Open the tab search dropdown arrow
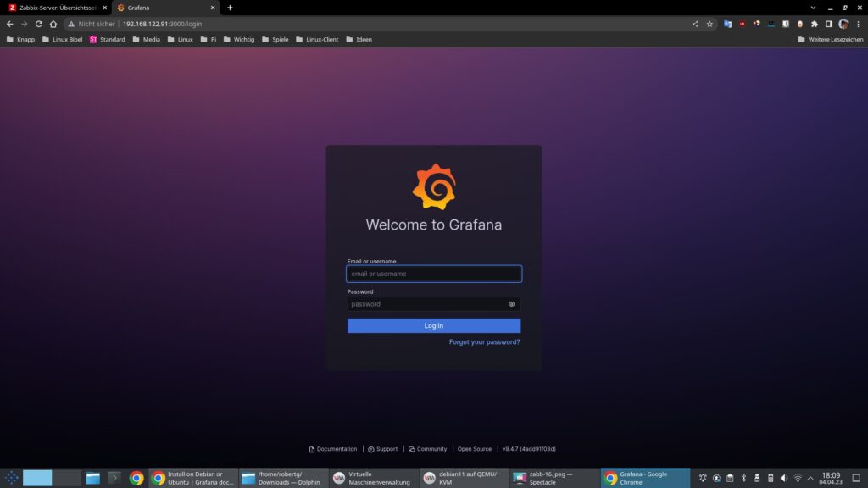868x488 pixels. pos(813,8)
